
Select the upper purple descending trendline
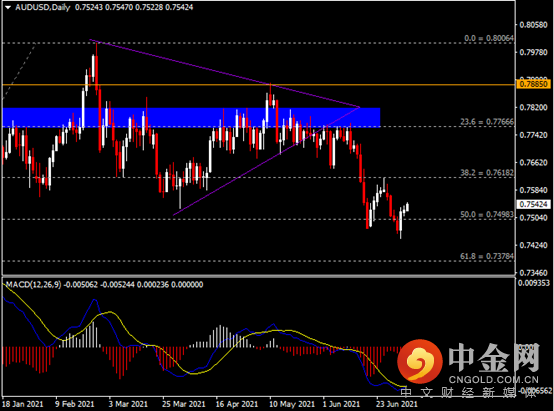(x=225, y=73)
